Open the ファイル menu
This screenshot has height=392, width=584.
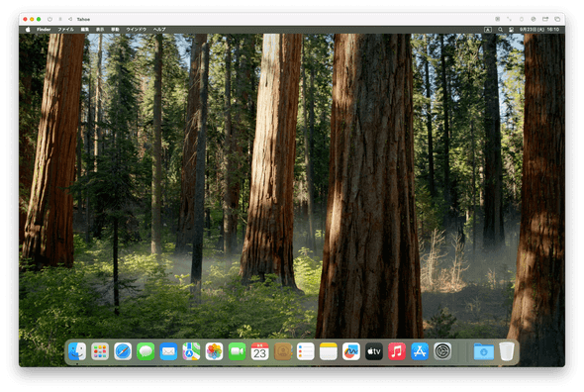[65, 30]
